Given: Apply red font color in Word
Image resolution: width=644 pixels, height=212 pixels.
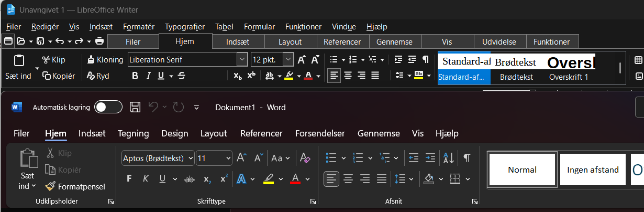Looking at the screenshot, I should 295,179.
